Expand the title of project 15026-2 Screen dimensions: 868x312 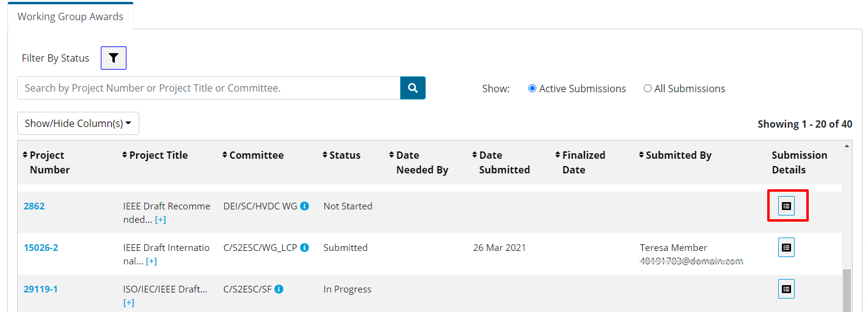coord(151,261)
